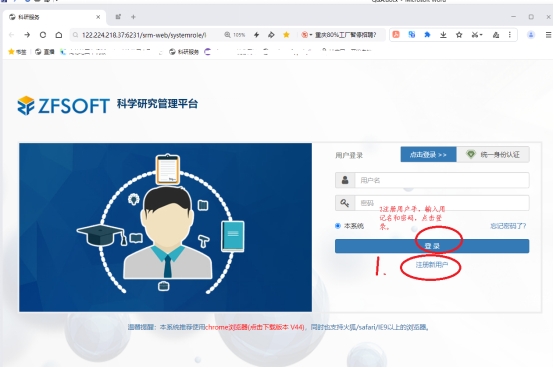Open a new tab with plus button

pos(133,17)
